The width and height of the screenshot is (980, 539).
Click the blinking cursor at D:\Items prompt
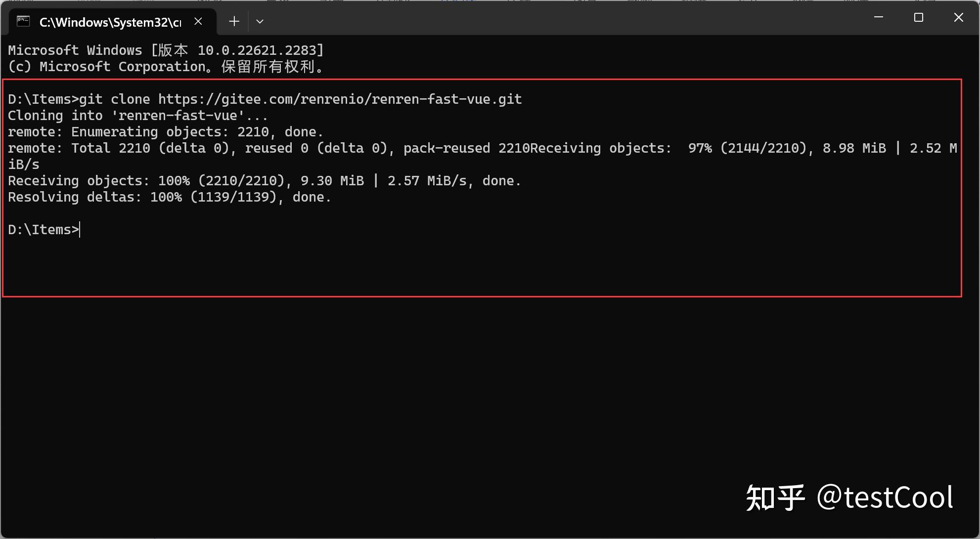pyautogui.click(x=79, y=229)
